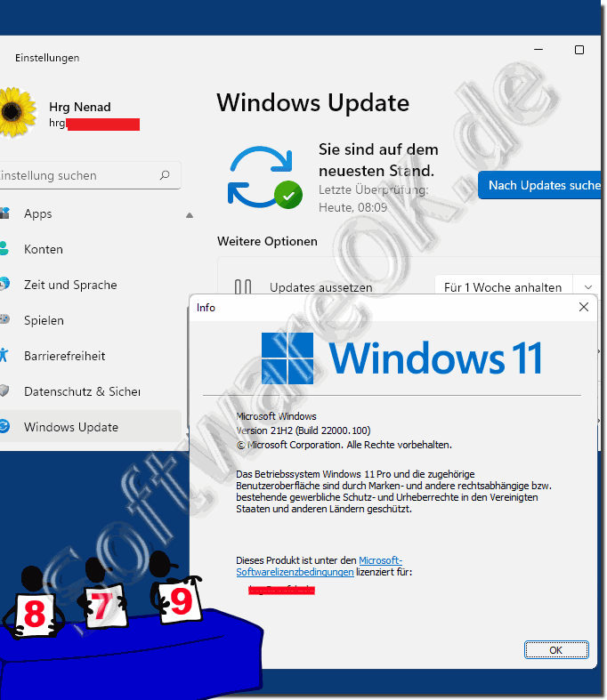Select Windows Update in the sidebar
Image resolution: width=607 pixels, height=700 pixels.
coord(89,427)
